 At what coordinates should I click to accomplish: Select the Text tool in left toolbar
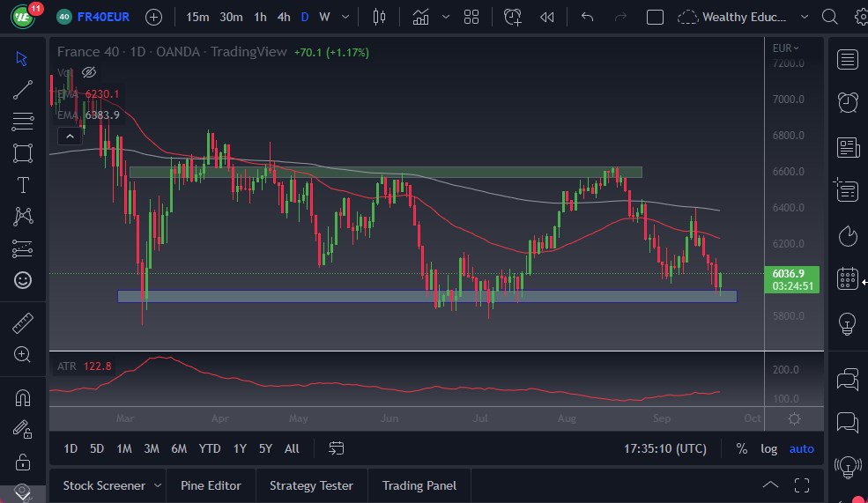click(x=23, y=185)
